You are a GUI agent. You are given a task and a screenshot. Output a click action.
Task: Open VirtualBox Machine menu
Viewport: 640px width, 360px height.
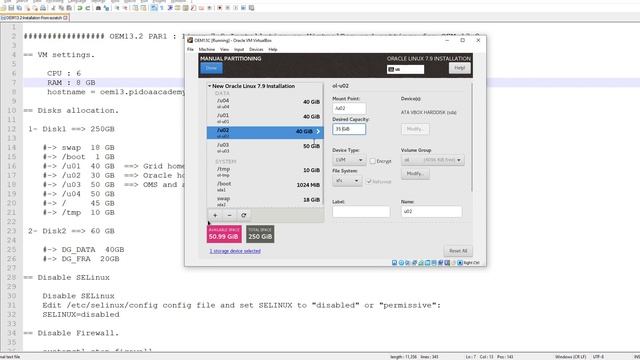[207, 49]
